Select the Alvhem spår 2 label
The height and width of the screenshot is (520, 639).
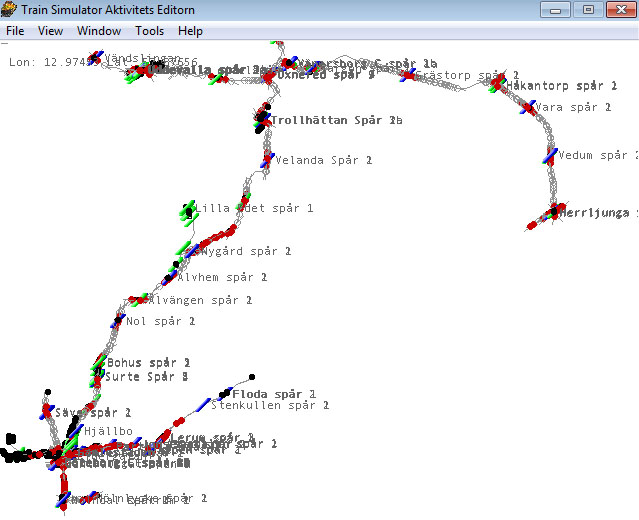220,277
